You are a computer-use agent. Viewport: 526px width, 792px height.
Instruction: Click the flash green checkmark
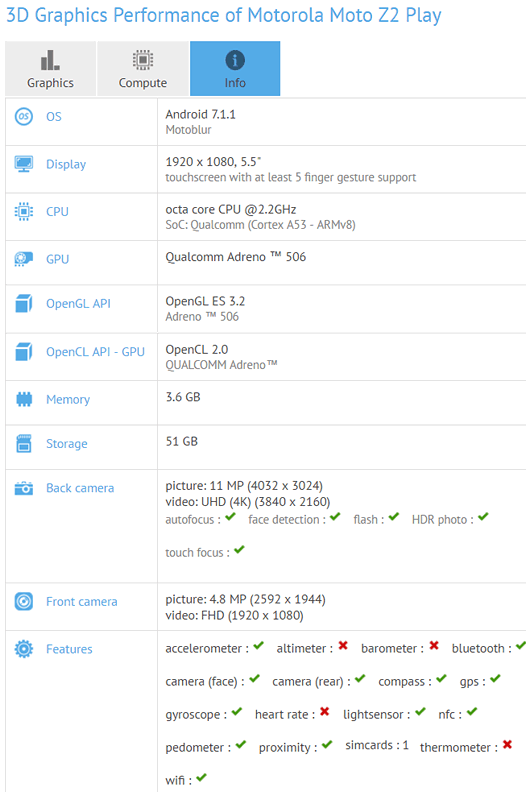(x=394, y=517)
